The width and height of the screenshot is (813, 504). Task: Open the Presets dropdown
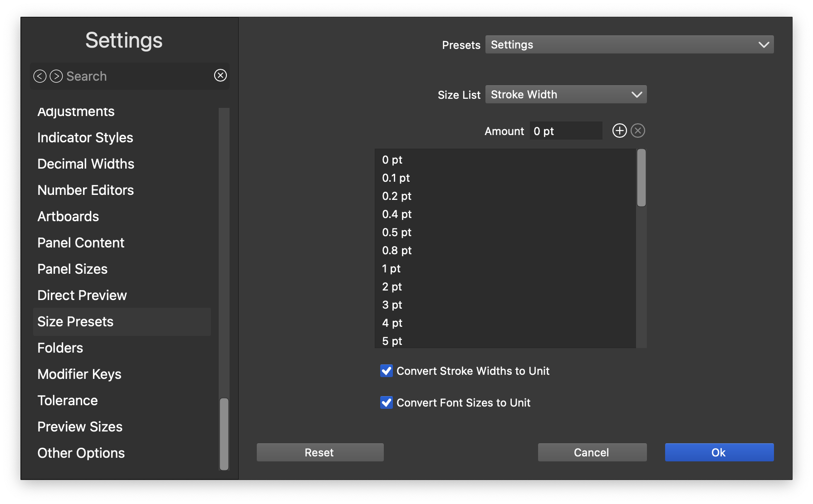629,44
